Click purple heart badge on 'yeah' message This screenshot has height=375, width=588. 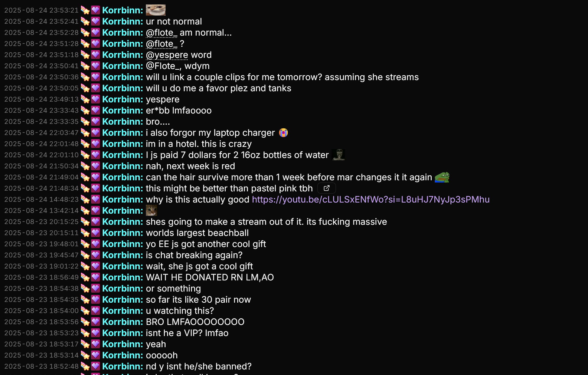click(x=96, y=344)
